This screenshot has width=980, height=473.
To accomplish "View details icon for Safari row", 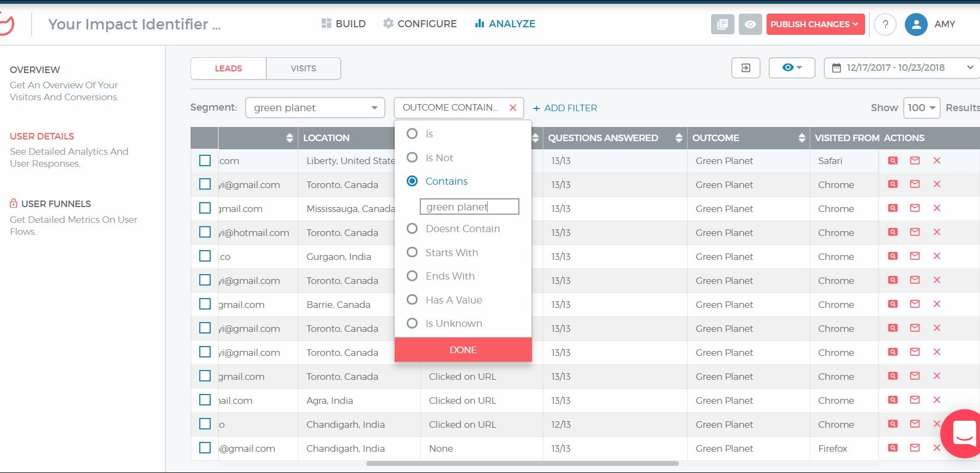I will 893,161.
